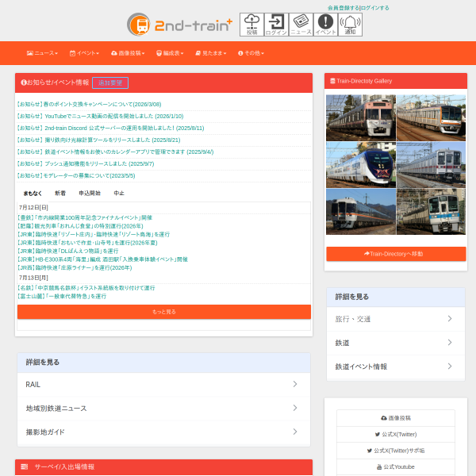Open 庄原ライナー event link
Screen dimensions: 476x476
75,268
